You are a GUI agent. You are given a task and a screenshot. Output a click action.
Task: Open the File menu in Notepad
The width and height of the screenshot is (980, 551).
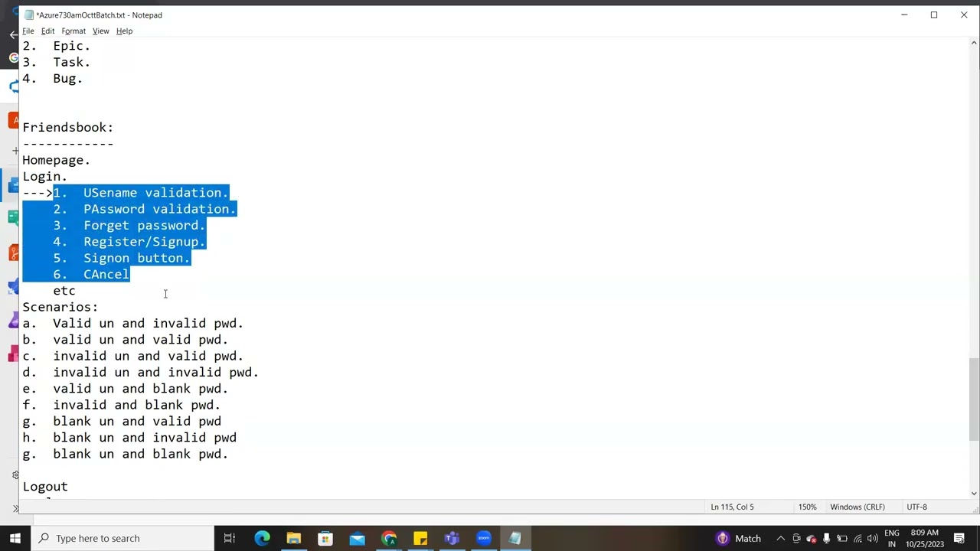pyautogui.click(x=28, y=31)
